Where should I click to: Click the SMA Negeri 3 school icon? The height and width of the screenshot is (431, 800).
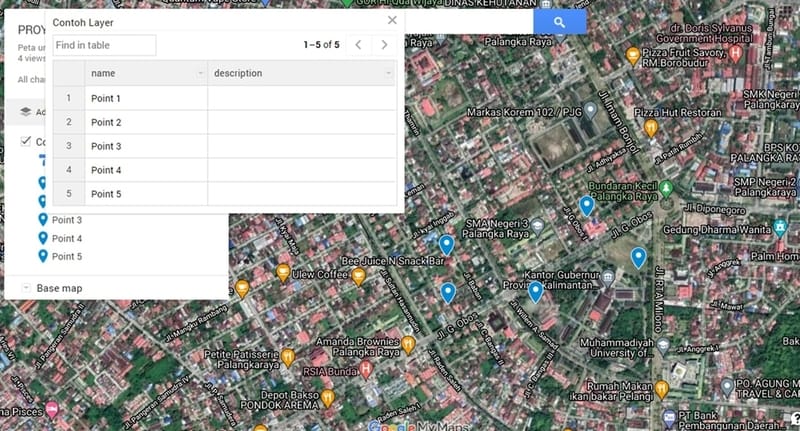click(537, 226)
